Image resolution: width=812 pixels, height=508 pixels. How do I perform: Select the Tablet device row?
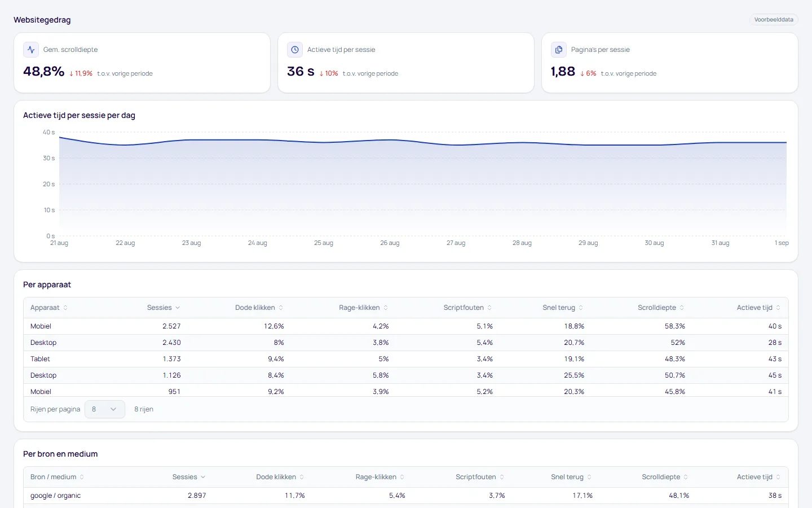point(406,359)
